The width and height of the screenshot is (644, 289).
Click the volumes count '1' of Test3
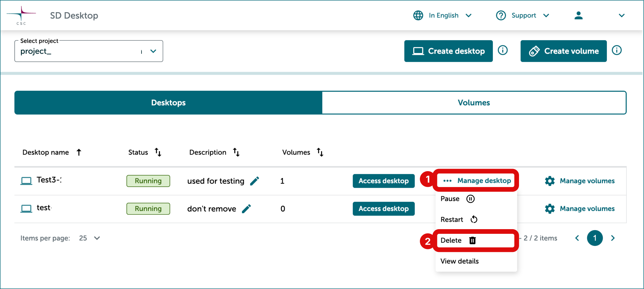pyautogui.click(x=282, y=181)
